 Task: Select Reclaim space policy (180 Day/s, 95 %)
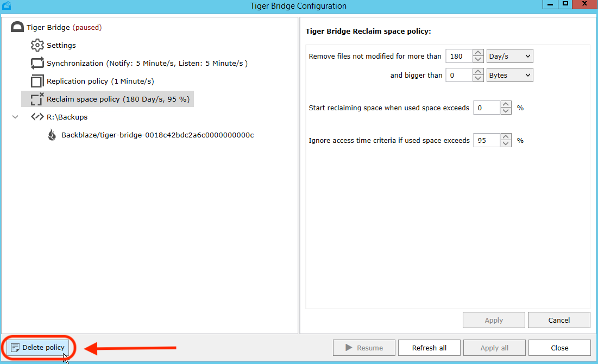pyautogui.click(x=118, y=99)
